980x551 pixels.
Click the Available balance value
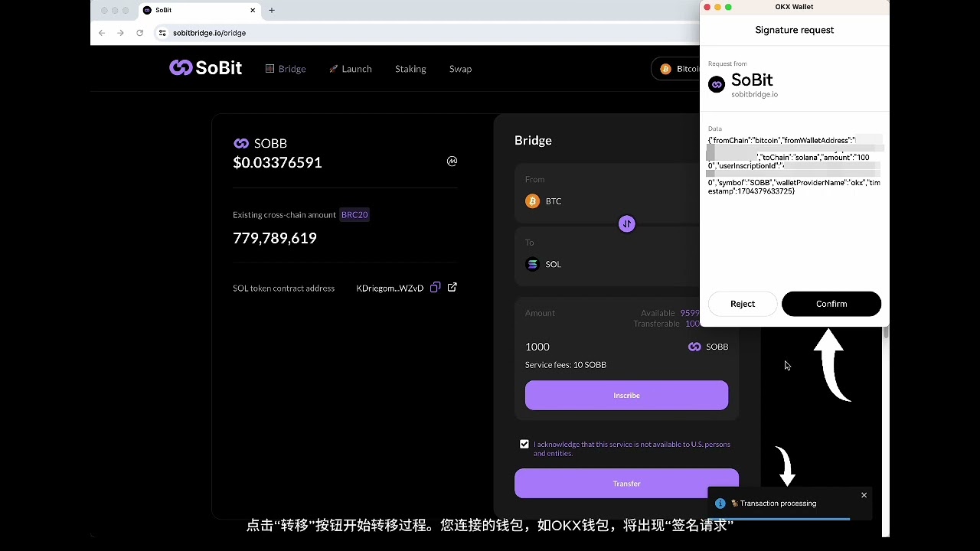point(690,313)
